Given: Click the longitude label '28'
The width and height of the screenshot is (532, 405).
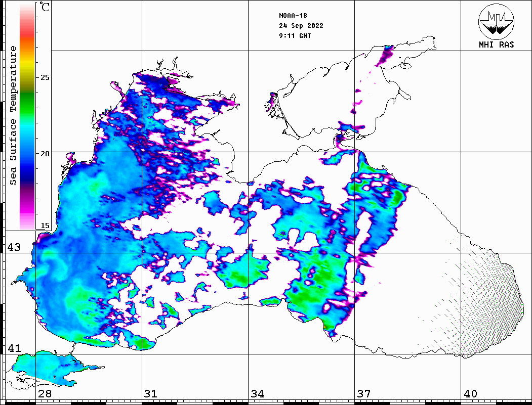Looking at the screenshot, I should click(x=45, y=394).
